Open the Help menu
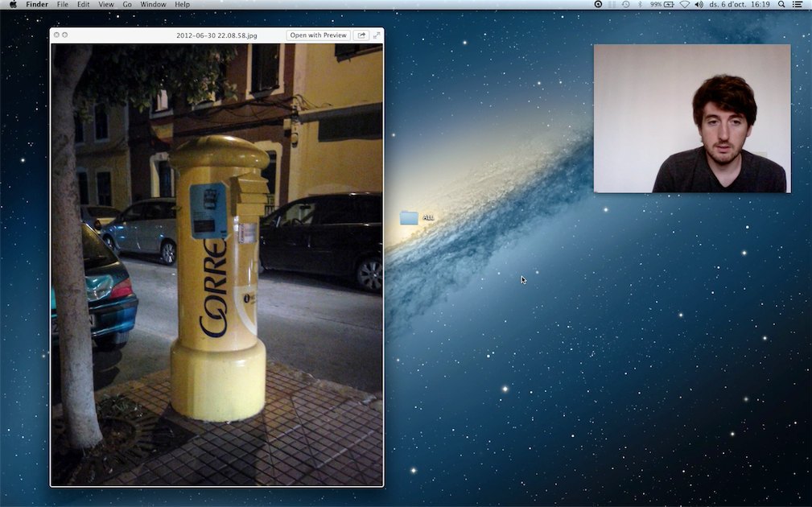The width and height of the screenshot is (812, 507). click(183, 5)
